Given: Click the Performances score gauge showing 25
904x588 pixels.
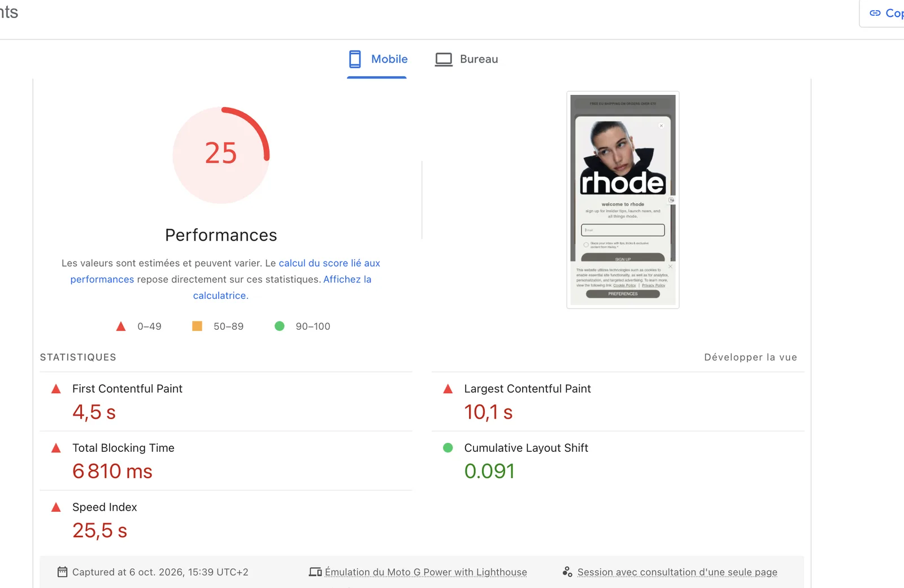Looking at the screenshot, I should tap(221, 155).
